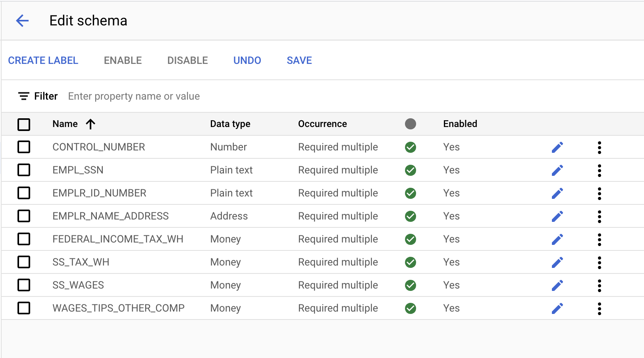The image size is (644, 358).
Task: Click the CREATE LABEL button
Action: (43, 60)
